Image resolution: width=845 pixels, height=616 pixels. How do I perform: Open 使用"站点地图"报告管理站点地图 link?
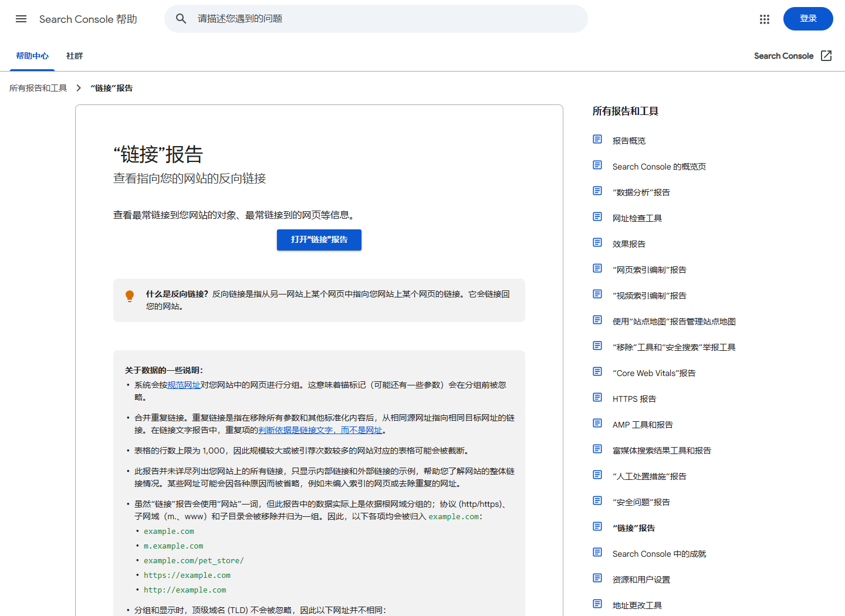click(x=674, y=321)
